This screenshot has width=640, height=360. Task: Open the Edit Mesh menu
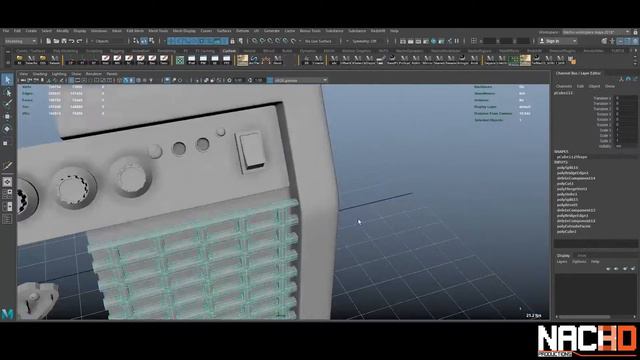pyautogui.click(x=135, y=31)
